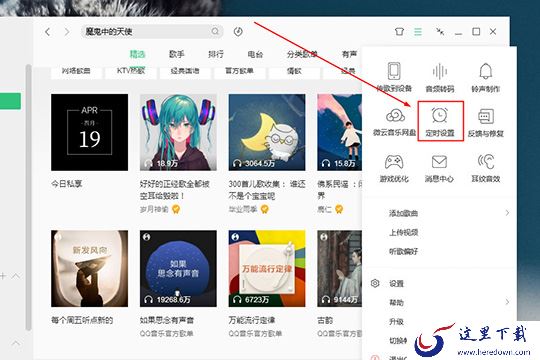
Task: Click the 今日私享 title text
Action: coord(67,184)
